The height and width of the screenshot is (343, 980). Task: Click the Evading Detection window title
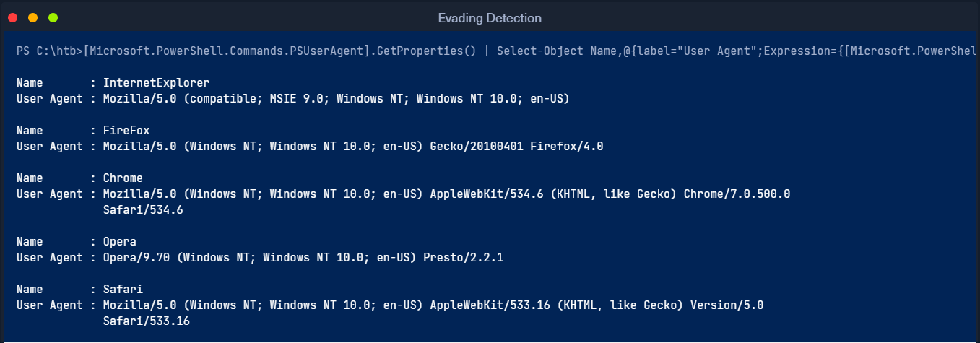[x=490, y=18]
